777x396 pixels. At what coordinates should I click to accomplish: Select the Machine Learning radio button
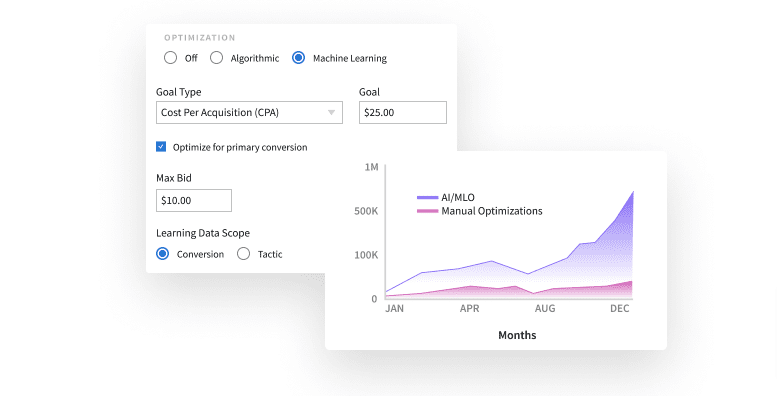(x=298, y=58)
